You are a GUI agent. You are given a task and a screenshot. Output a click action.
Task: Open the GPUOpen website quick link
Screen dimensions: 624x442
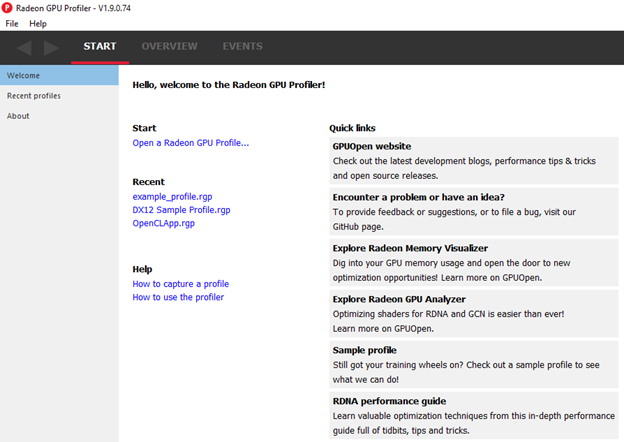(x=372, y=146)
